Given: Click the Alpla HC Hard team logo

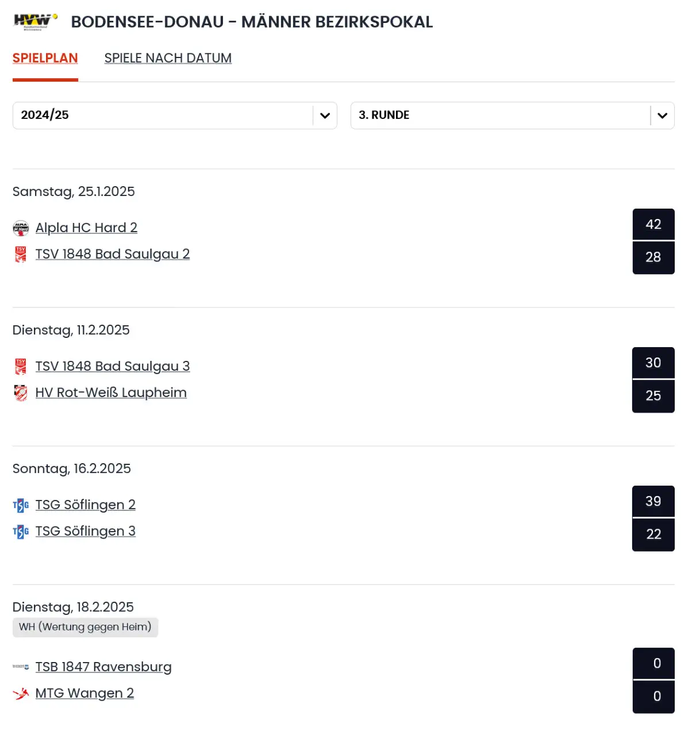Looking at the screenshot, I should pyautogui.click(x=21, y=228).
